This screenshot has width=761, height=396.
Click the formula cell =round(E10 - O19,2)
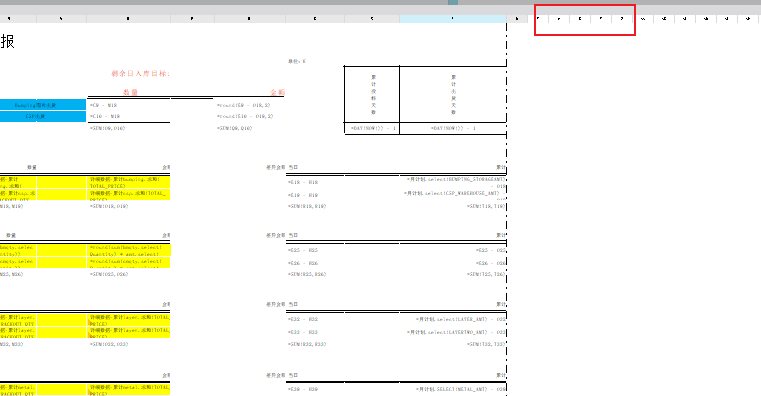250,116
